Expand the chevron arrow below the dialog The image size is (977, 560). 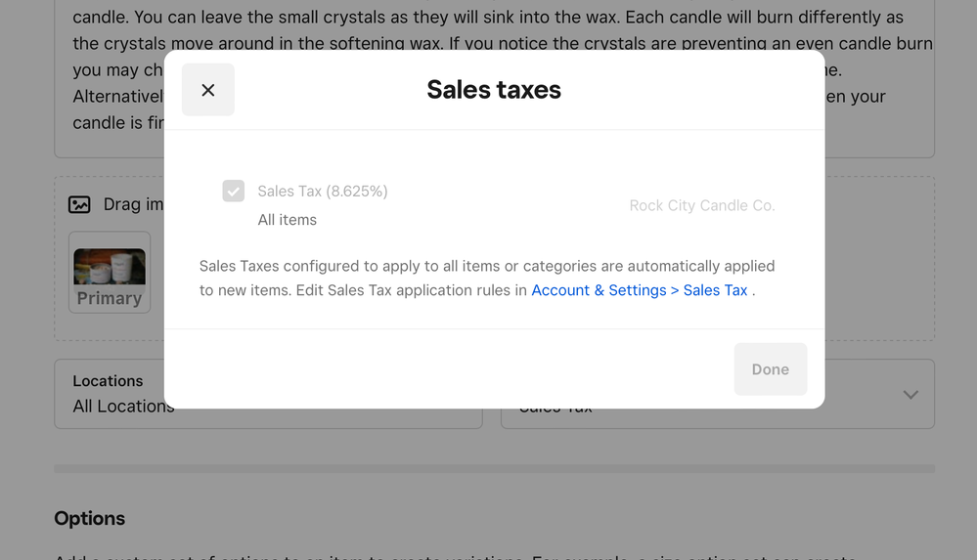(910, 395)
